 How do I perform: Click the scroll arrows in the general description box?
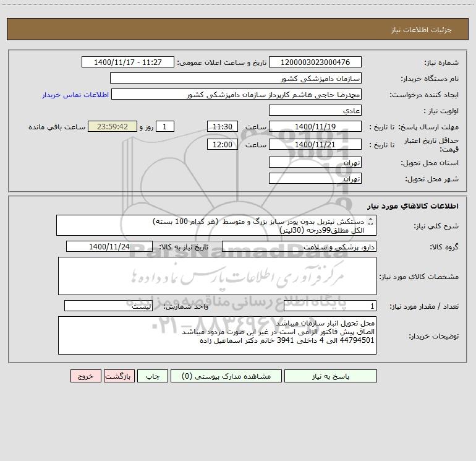pyautogui.click(x=370, y=222)
